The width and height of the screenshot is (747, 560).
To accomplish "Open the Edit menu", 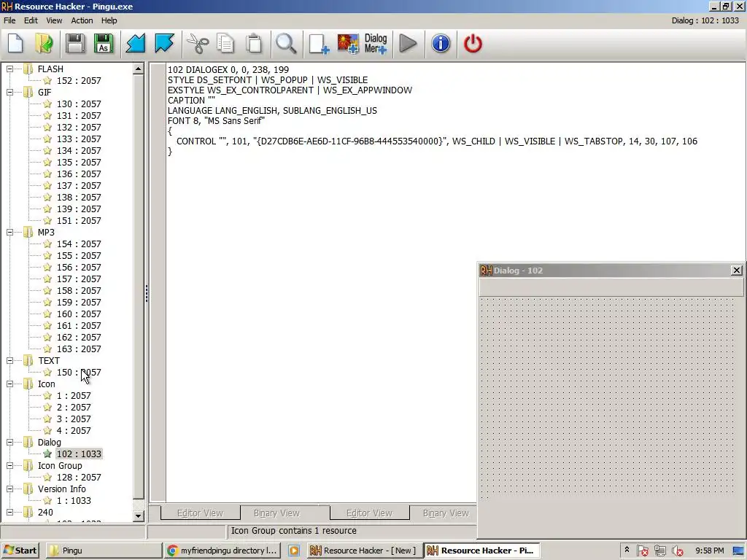I will 31,20.
